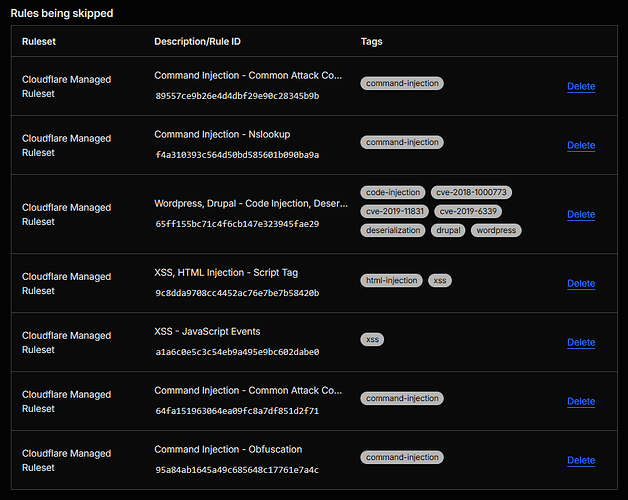
Task: Click the command-injection tag for rule 64fa151963064ea09fc8a7df851d2f71
Action: pyautogui.click(x=402, y=398)
